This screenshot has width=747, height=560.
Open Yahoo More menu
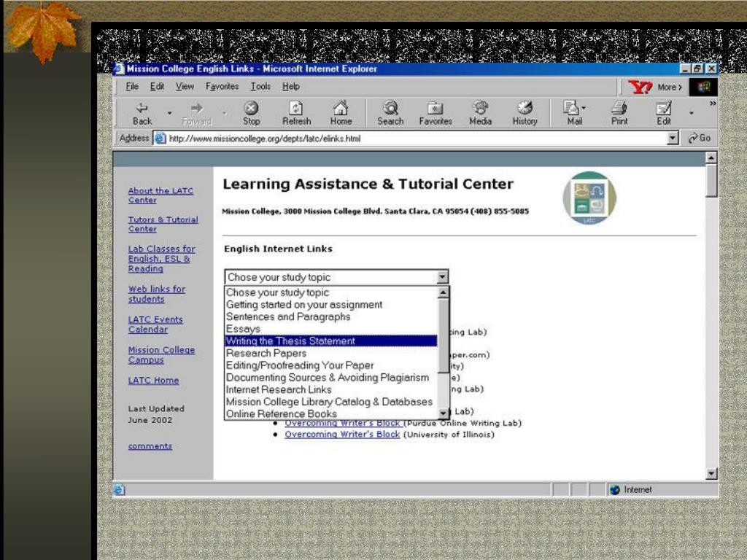point(670,87)
